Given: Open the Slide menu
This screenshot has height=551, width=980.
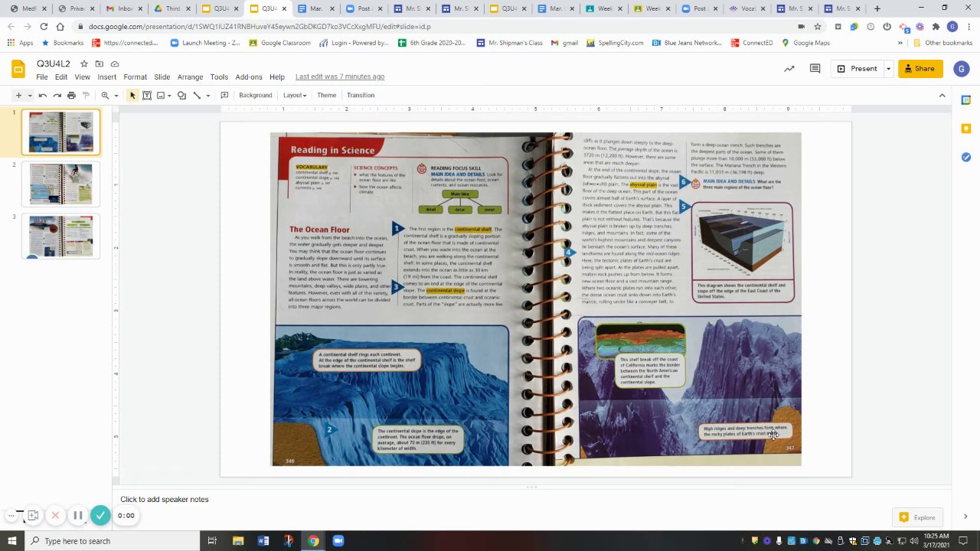Looking at the screenshot, I should [162, 77].
